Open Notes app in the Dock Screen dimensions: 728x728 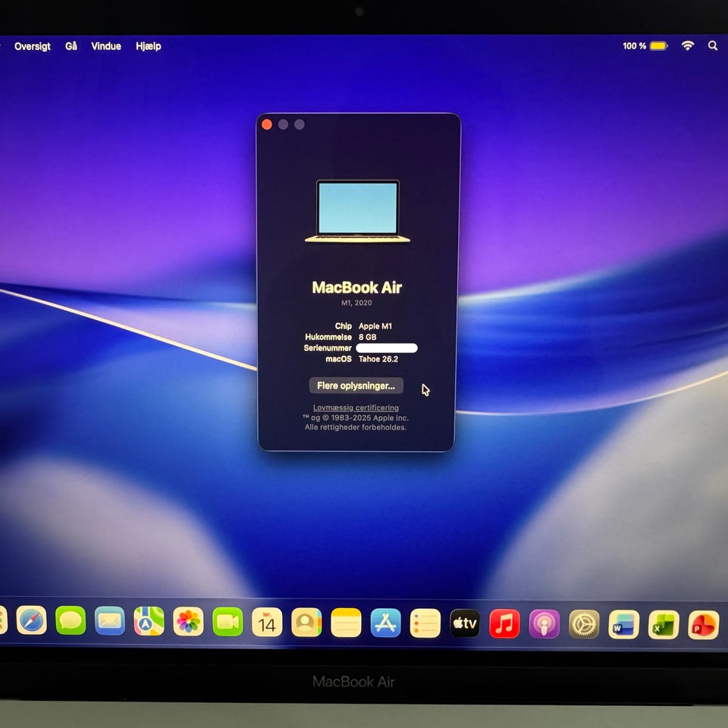[x=346, y=623]
